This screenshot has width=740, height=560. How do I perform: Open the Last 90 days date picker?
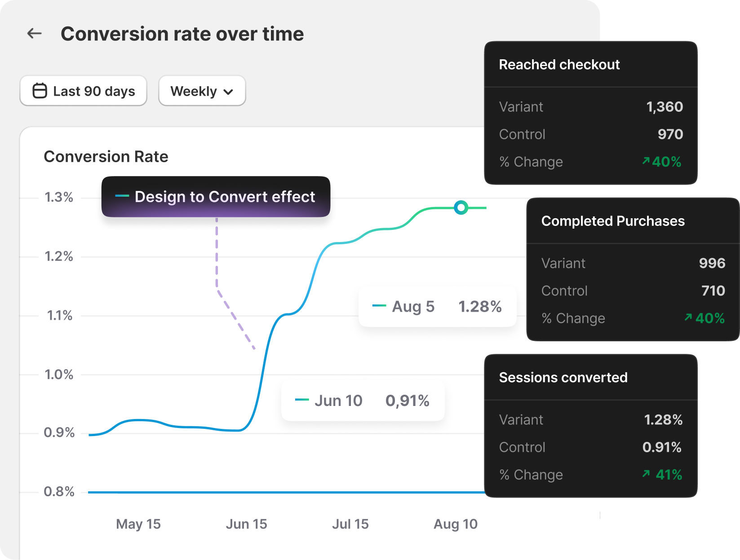coord(84,91)
